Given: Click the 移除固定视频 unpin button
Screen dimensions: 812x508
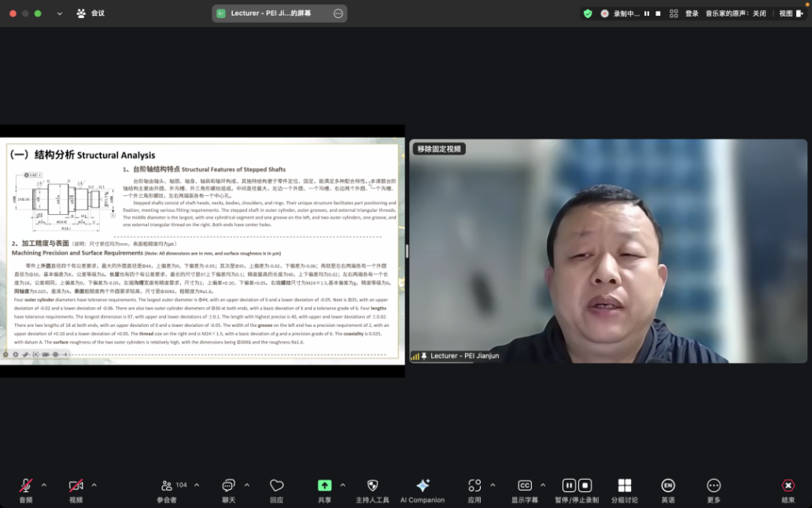Looking at the screenshot, I should [441, 147].
